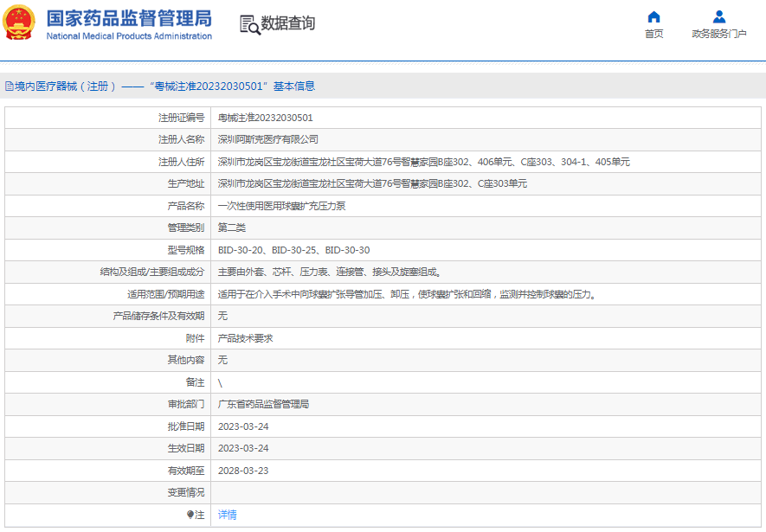Click the 批准日期 label cell
The height and width of the screenshot is (532, 766).
108,426
